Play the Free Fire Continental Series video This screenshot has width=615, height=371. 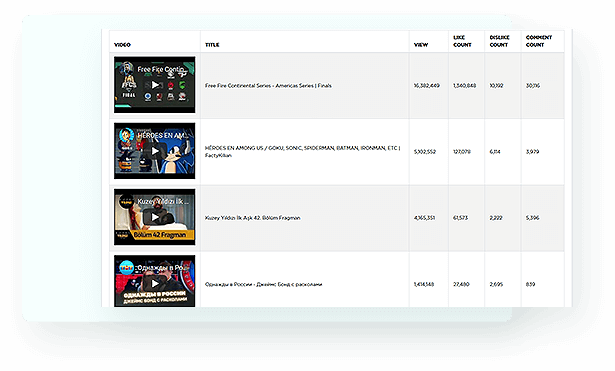tap(155, 85)
